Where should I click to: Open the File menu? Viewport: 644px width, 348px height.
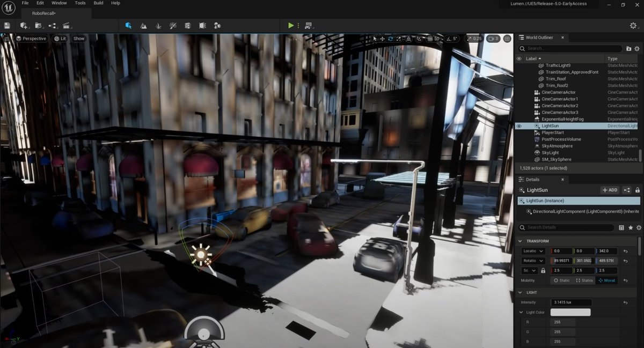(x=25, y=3)
